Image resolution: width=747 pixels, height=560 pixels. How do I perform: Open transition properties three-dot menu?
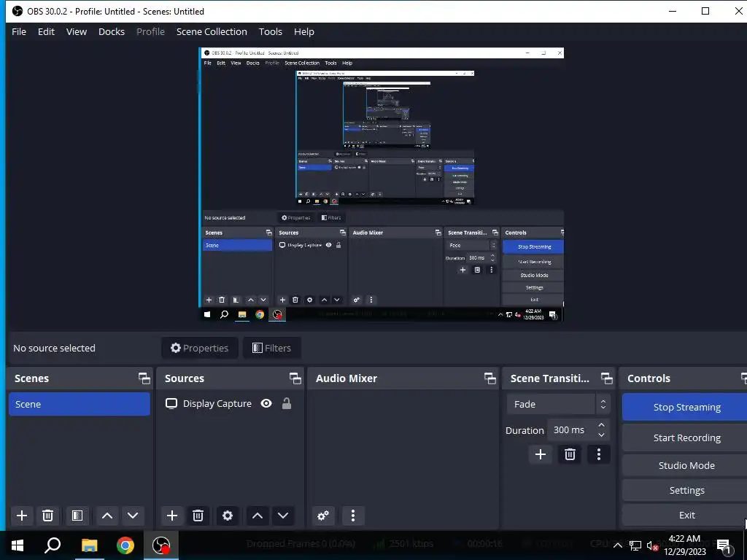(x=599, y=454)
